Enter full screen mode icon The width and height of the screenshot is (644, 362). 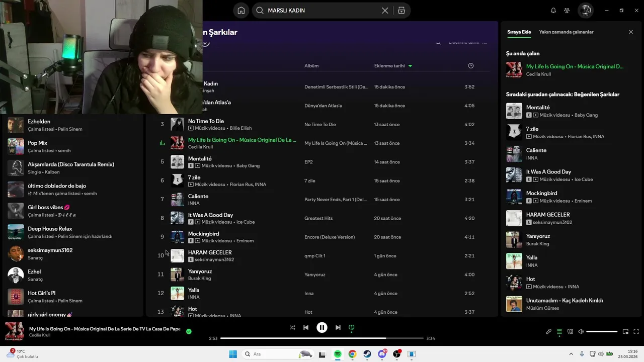[636, 331]
